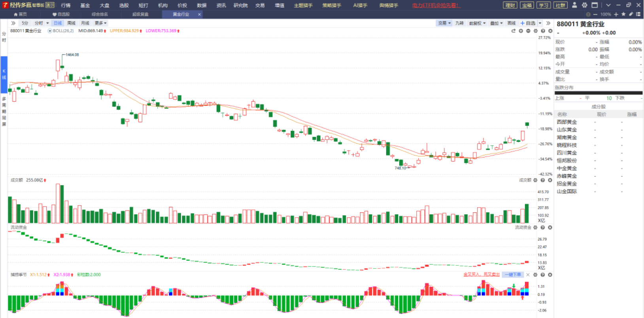Image resolution: width=644 pixels, height=318 pixels.
Task: Close the 流动资金 indicator panel
Action: point(550,227)
